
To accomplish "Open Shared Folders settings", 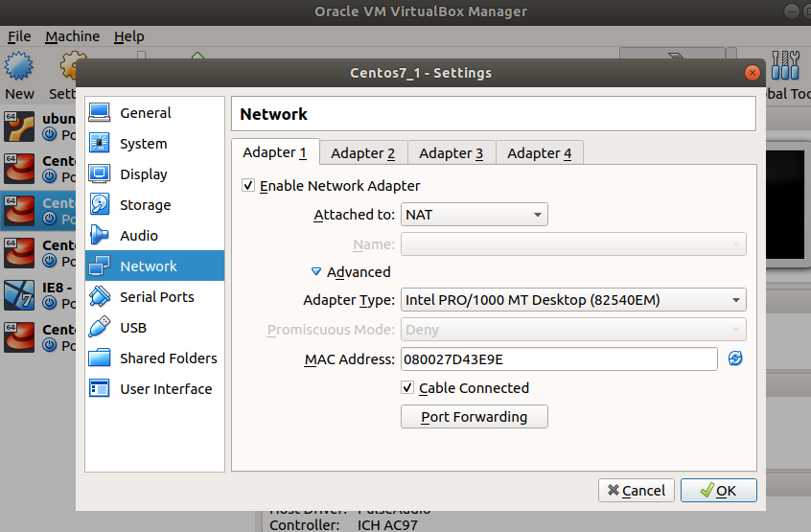I will (x=168, y=359).
